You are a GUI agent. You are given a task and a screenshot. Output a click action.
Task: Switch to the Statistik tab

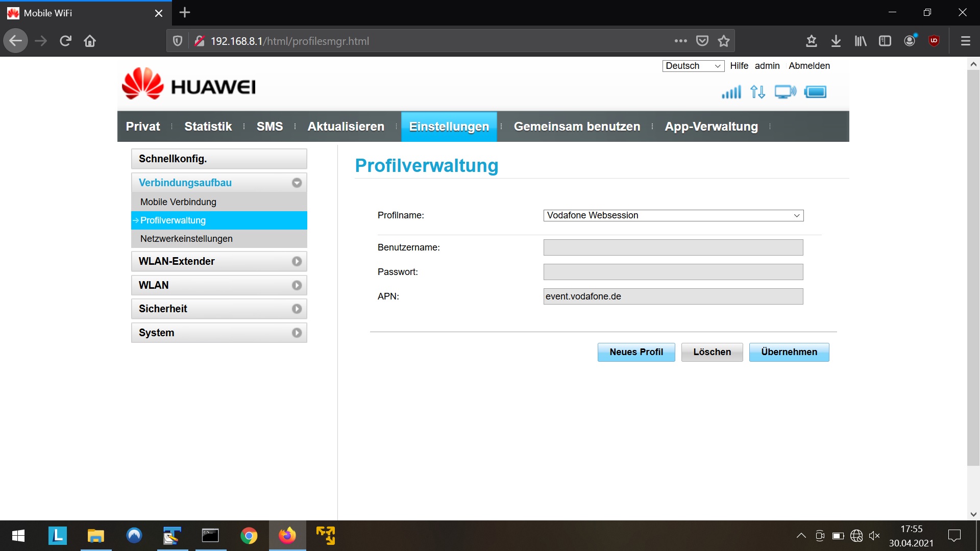pos(208,127)
